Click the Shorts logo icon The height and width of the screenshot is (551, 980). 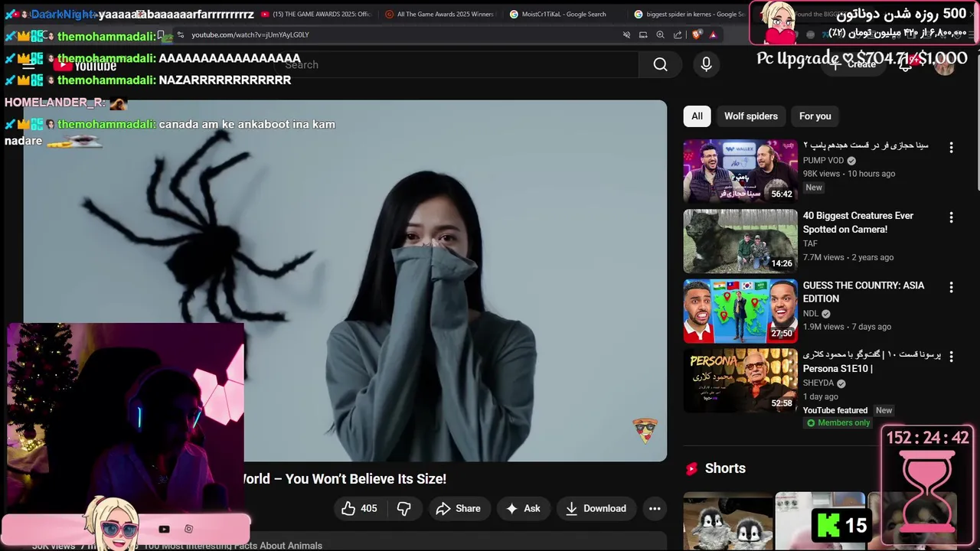point(691,468)
